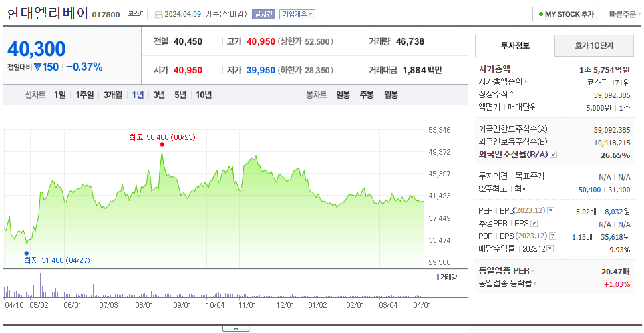Click the 실시간 realtime badge

(263, 15)
